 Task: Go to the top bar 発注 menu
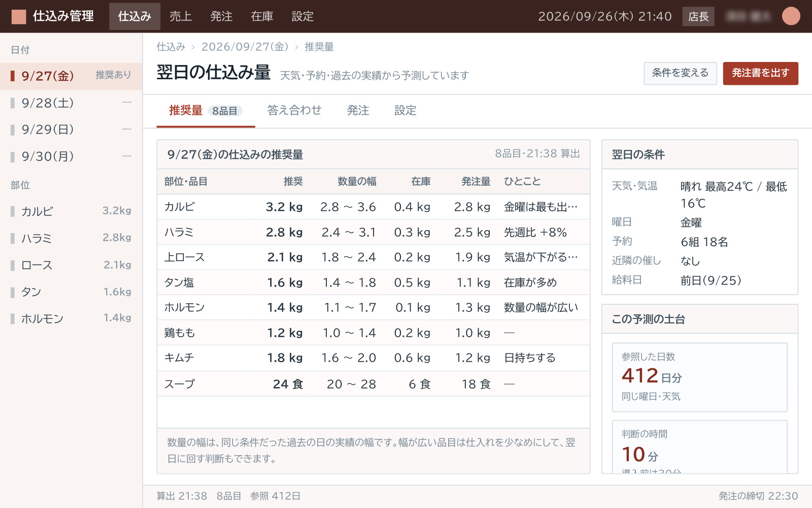tap(221, 16)
